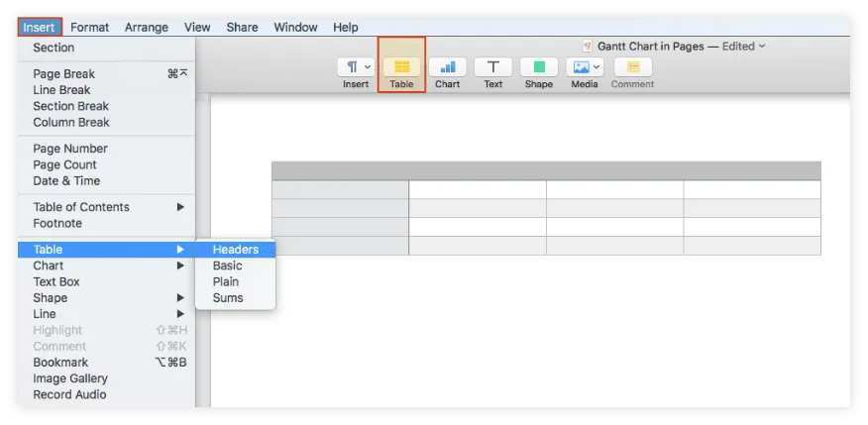Open the Format menu

(x=89, y=28)
